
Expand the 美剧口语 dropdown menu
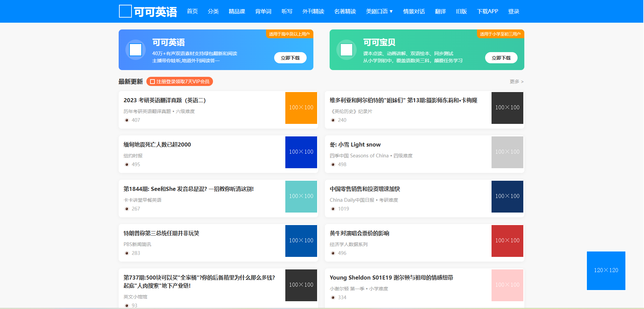(x=379, y=12)
